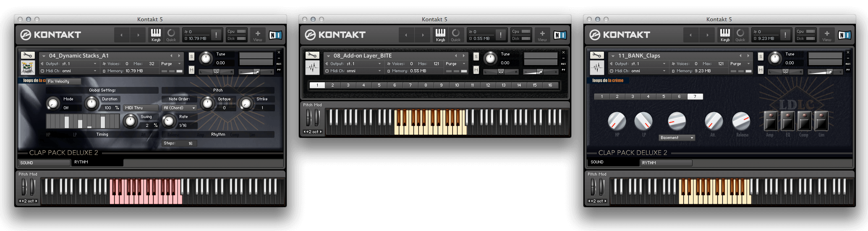Select slot 16 in middle window
Viewport: 868px width, 231px height.
(550, 85)
